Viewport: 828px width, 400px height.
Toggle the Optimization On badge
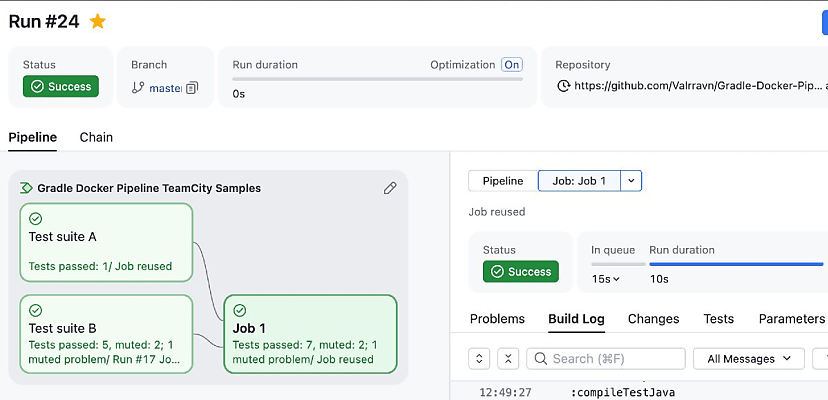(x=512, y=65)
